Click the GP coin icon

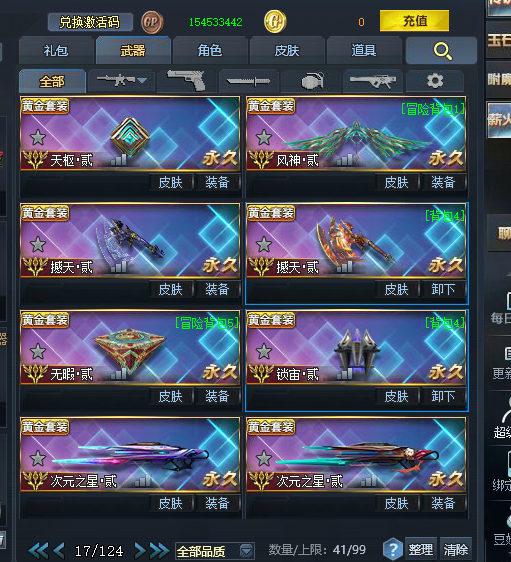click(152, 22)
